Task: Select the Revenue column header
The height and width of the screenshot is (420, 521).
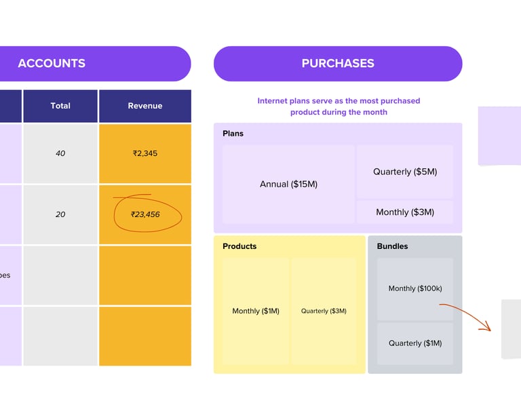Action: pyautogui.click(x=145, y=106)
